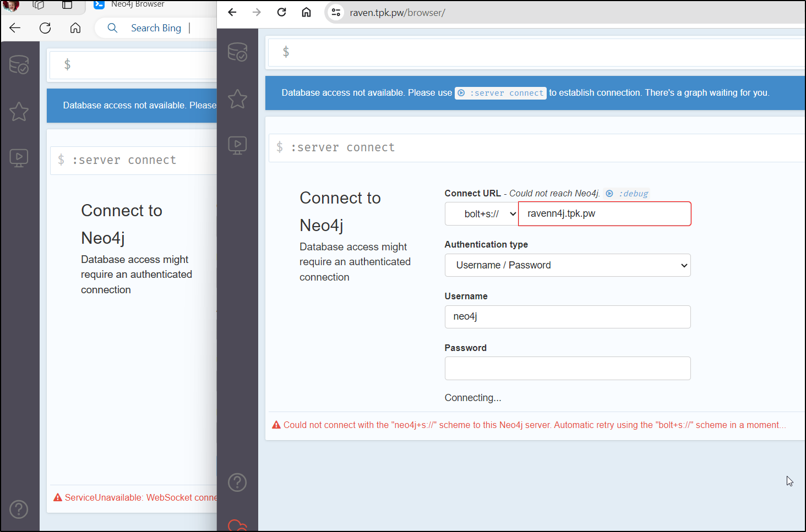
Task: Click the :server connect link in blue banner
Action: 500,93
